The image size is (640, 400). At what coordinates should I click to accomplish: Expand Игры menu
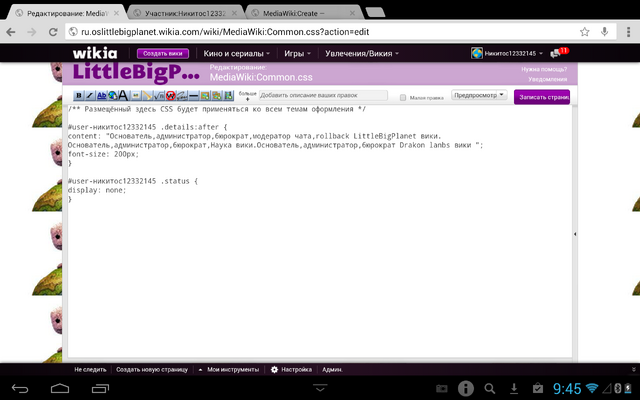coord(298,53)
